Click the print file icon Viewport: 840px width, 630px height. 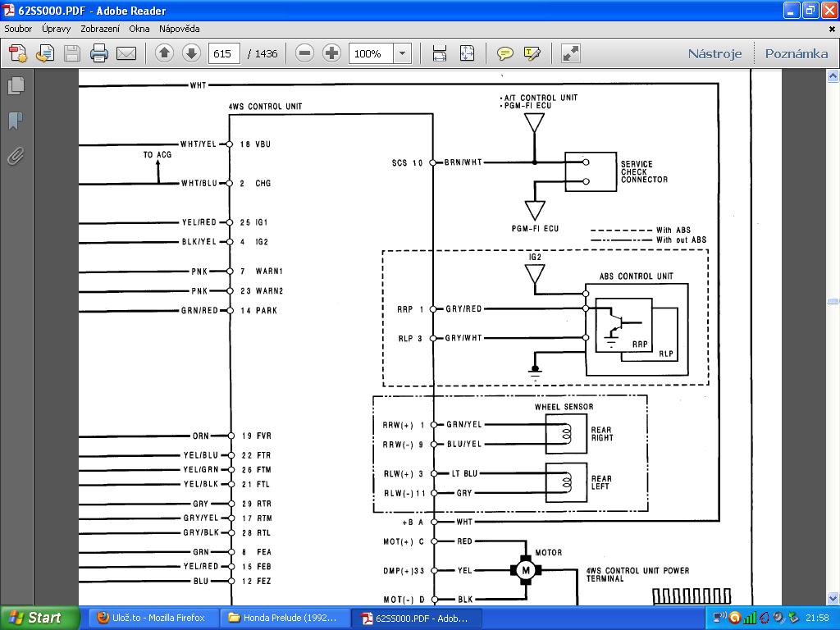pos(99,54)
